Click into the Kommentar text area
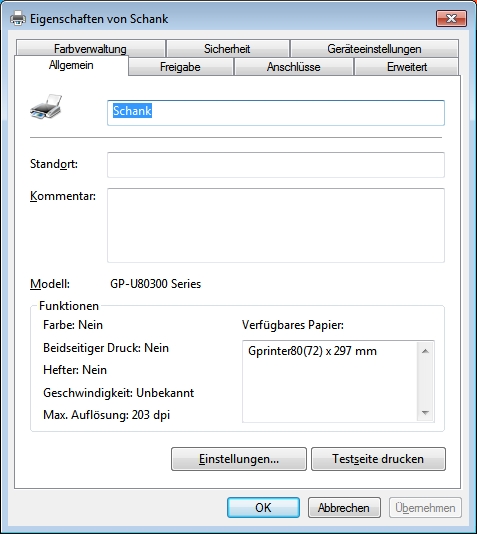Viewport: 477px width, 534px height. tap(276, 225)
